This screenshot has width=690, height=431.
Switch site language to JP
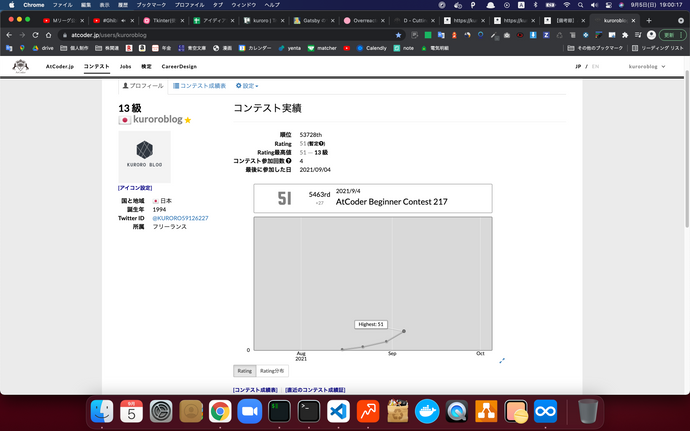pos(578,66)
